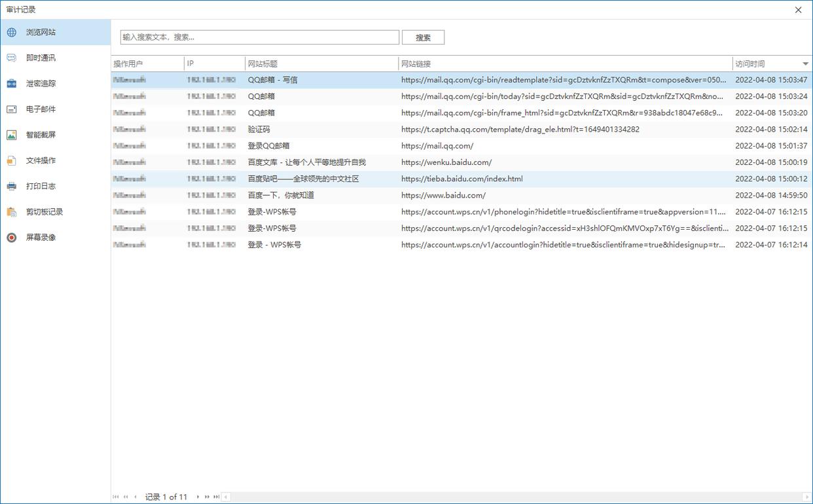Jump to the last record in pager

[x=216, y=497]
